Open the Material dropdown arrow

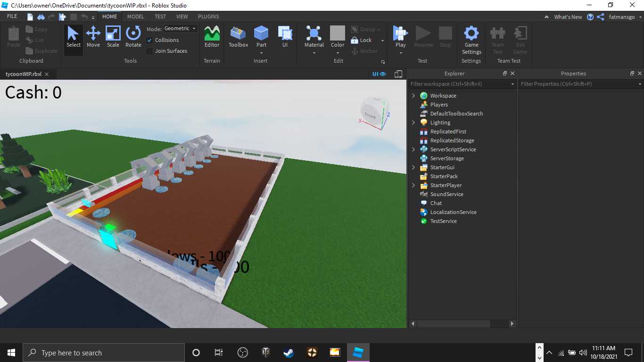tap(314, 53)
